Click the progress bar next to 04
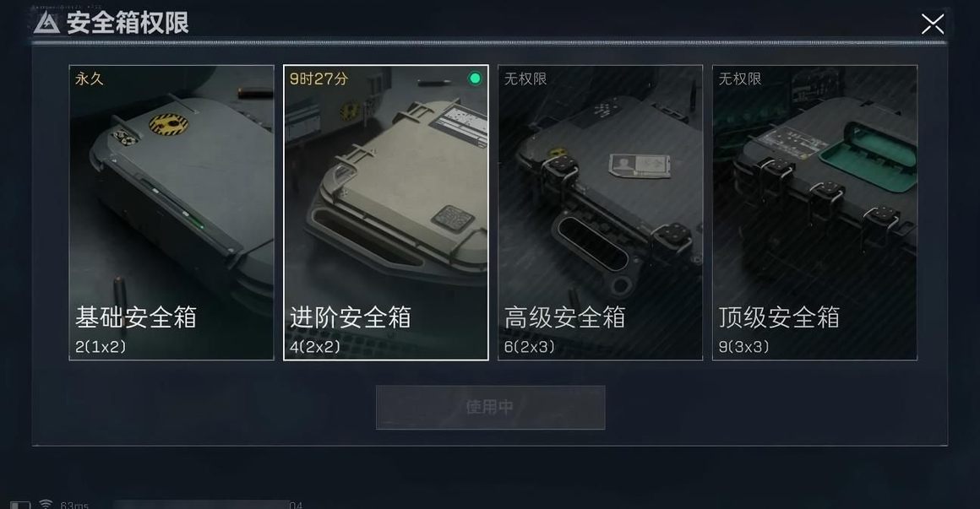 [201, 504]
